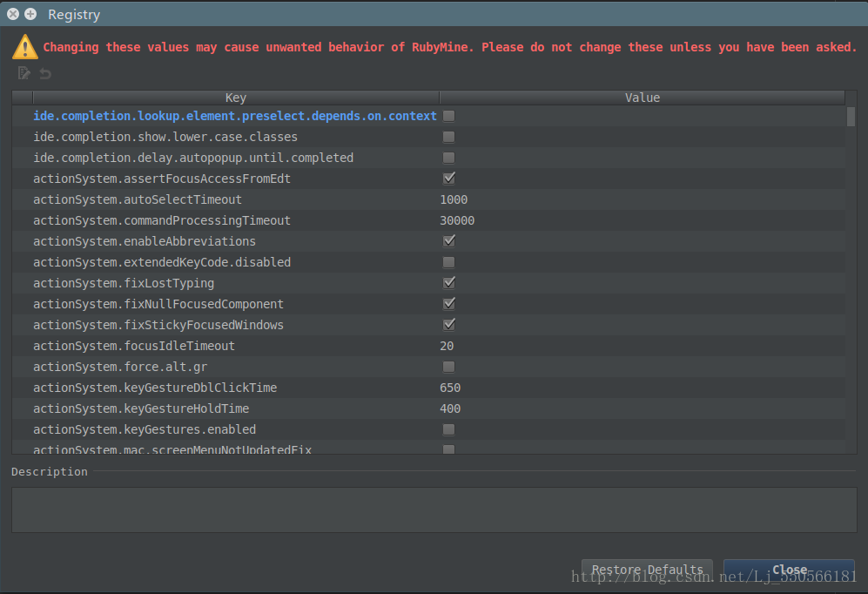Select the actionSystem.enableAbbreviations key

(145, 241)
